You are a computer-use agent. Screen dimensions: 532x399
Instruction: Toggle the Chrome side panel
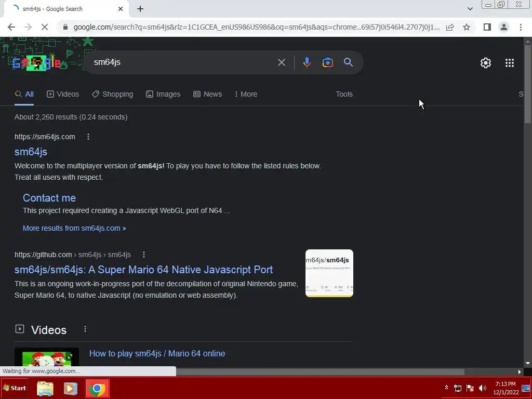(x=487, y=27)
